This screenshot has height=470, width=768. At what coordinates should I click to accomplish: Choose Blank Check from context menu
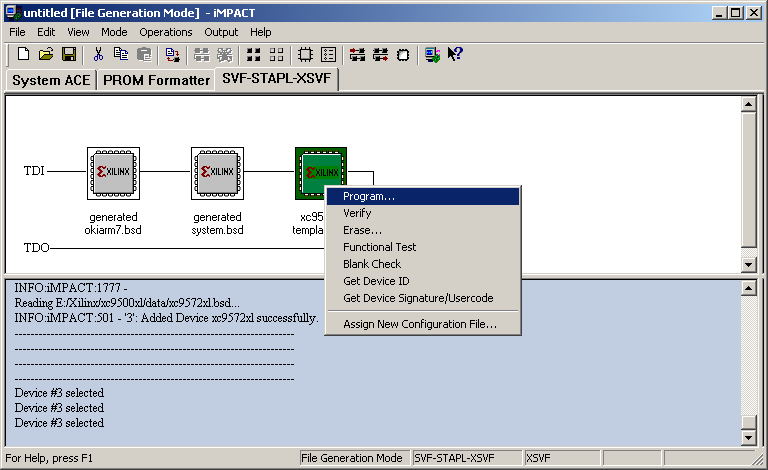pyautogui.click(x=423, y=264)
